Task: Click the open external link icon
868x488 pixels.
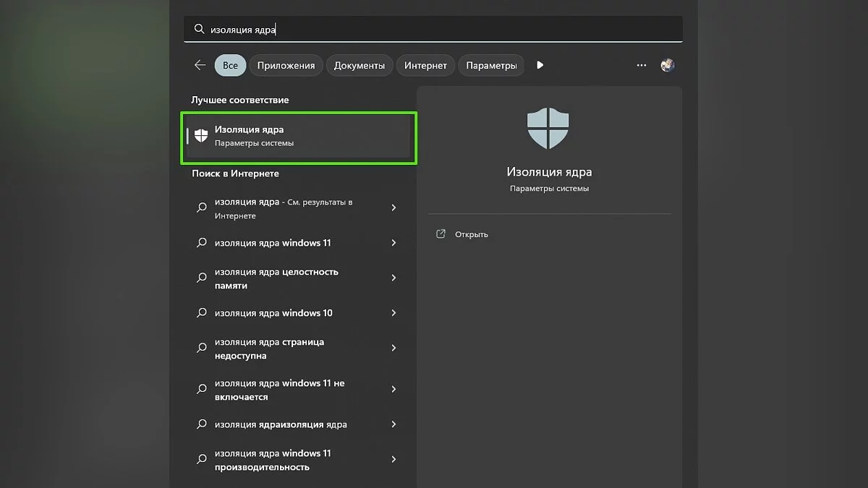Action: 441,234
